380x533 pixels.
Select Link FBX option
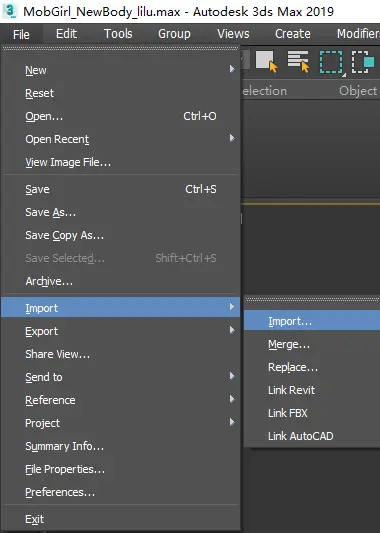(312, 413)
